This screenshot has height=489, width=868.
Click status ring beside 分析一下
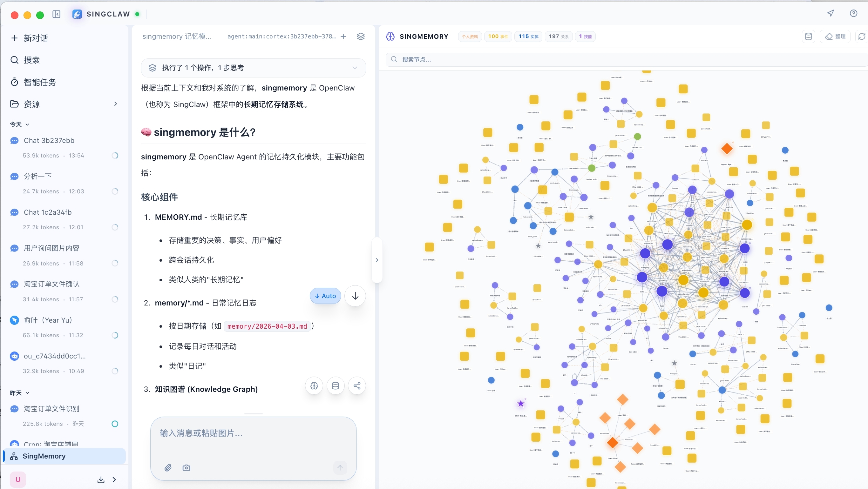click(115, 191)
